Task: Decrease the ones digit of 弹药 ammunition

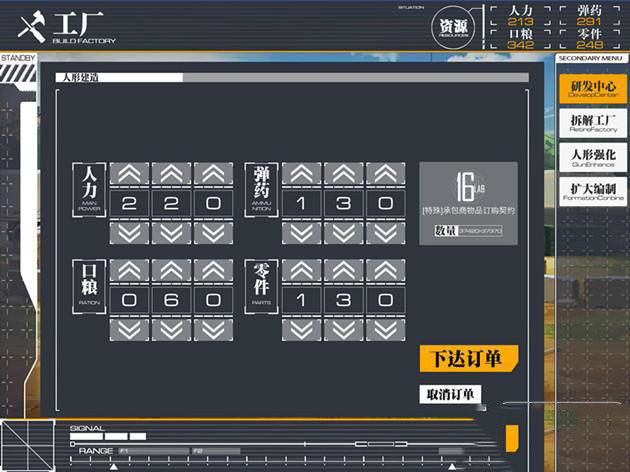Action: click(386, 233)
